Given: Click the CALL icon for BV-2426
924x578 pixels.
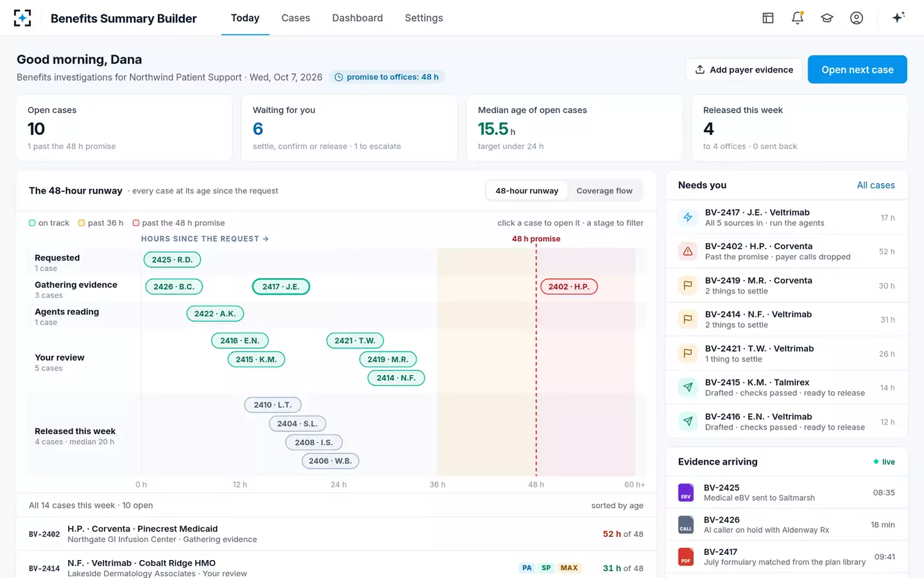Looking at the screenshot, I should [x=686, y=525].
